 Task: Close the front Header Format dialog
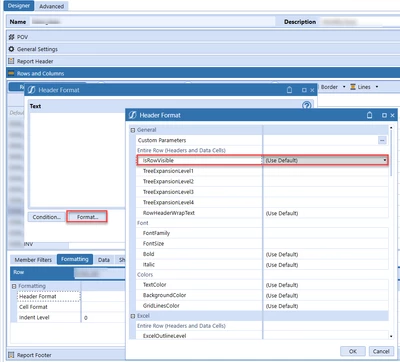[x=392, y=115]
